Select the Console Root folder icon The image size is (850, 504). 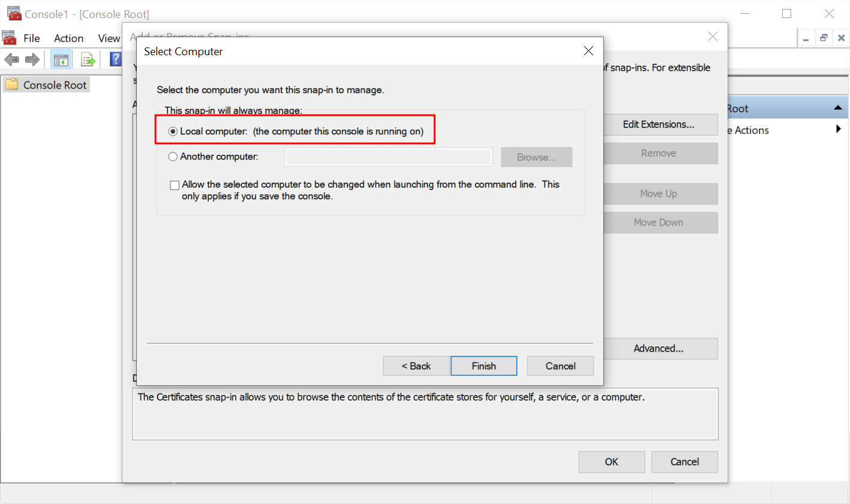(x=11, y=85)
